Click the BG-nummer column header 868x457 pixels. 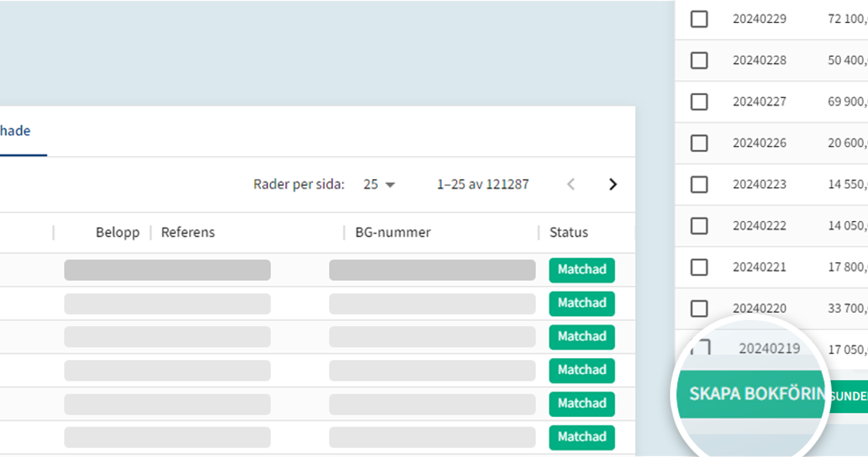pyautogui.click(x=393, y=232)
